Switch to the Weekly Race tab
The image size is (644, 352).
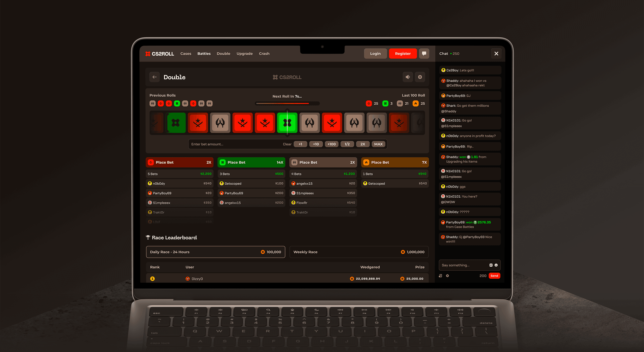[x=359, y=252]
